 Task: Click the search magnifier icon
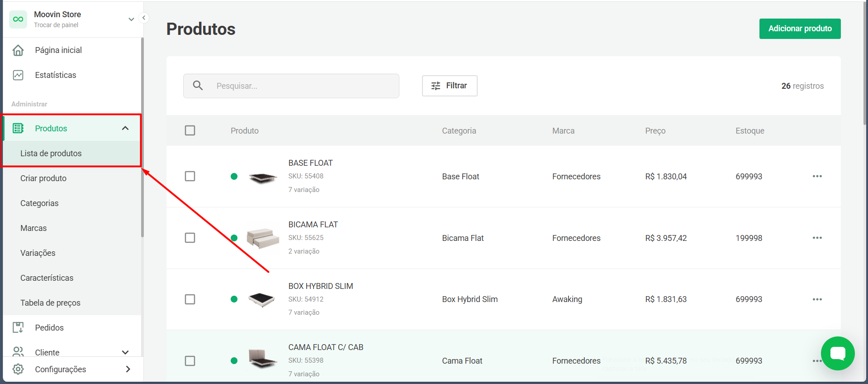[x=198, y=86]
